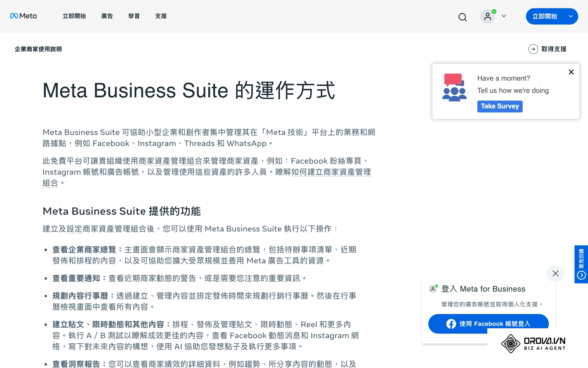
Task: Close the survey popup
Action: (571, 72)
